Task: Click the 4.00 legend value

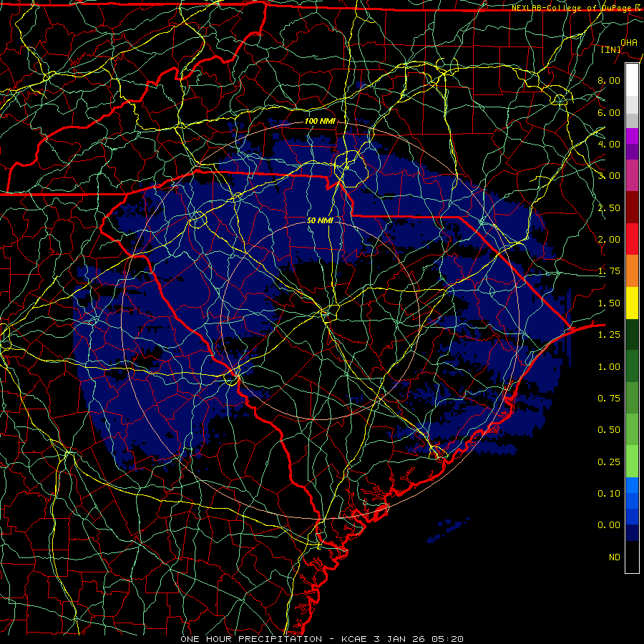Action: (x=609, y=144)
